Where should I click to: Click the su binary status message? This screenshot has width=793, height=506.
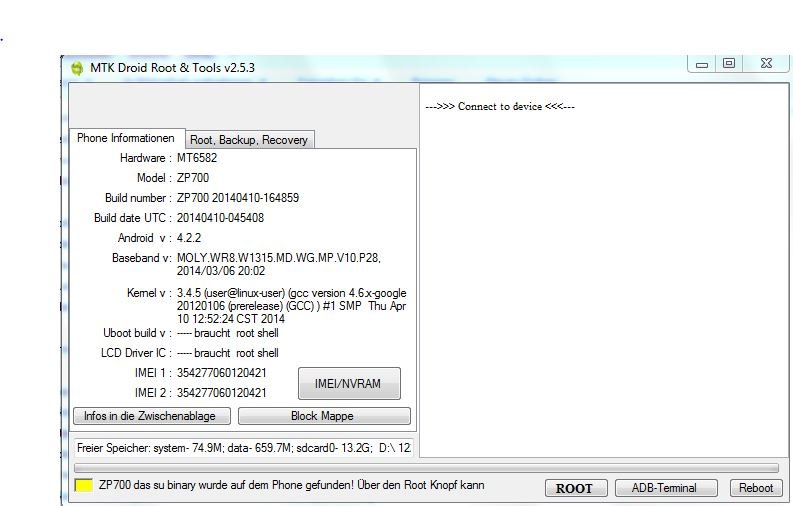tap(291, 485)
